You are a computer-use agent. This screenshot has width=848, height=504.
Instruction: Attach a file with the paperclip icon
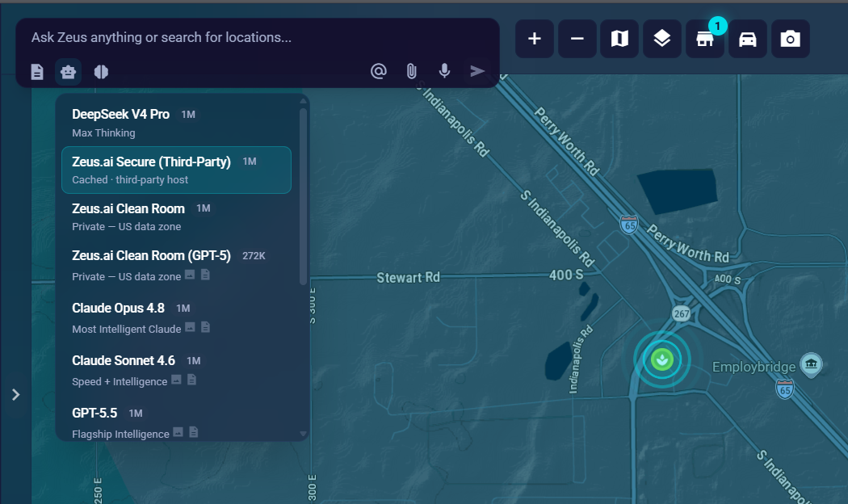[x=412, y=71]
